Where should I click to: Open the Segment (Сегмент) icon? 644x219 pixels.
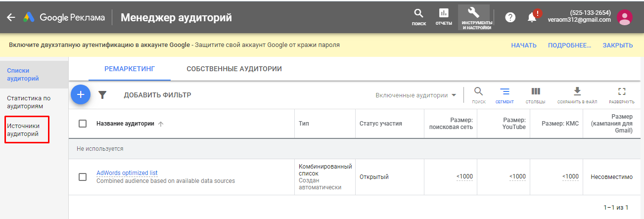(505, 95)
